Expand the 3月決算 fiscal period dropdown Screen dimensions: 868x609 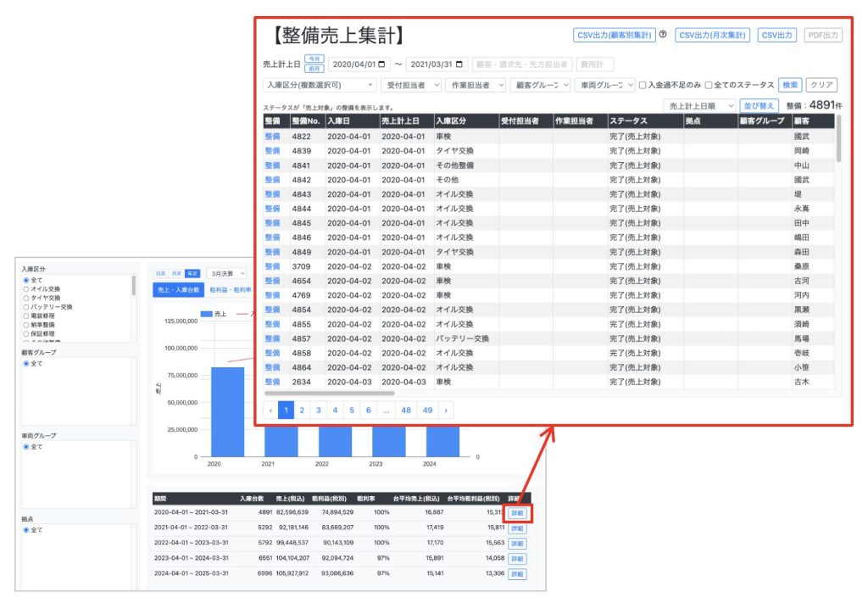tap(227, 274)
